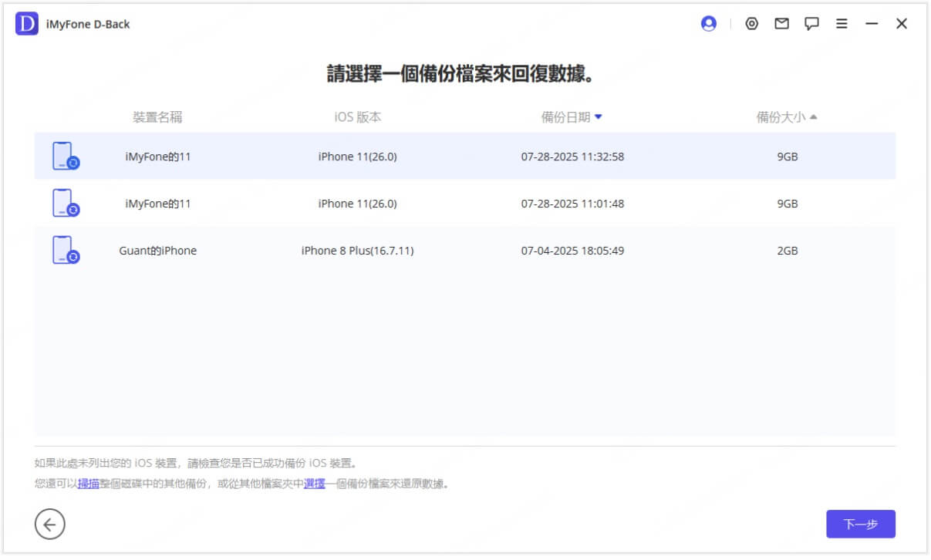Open the hamburger menu in the title bar

click(840, 23)
